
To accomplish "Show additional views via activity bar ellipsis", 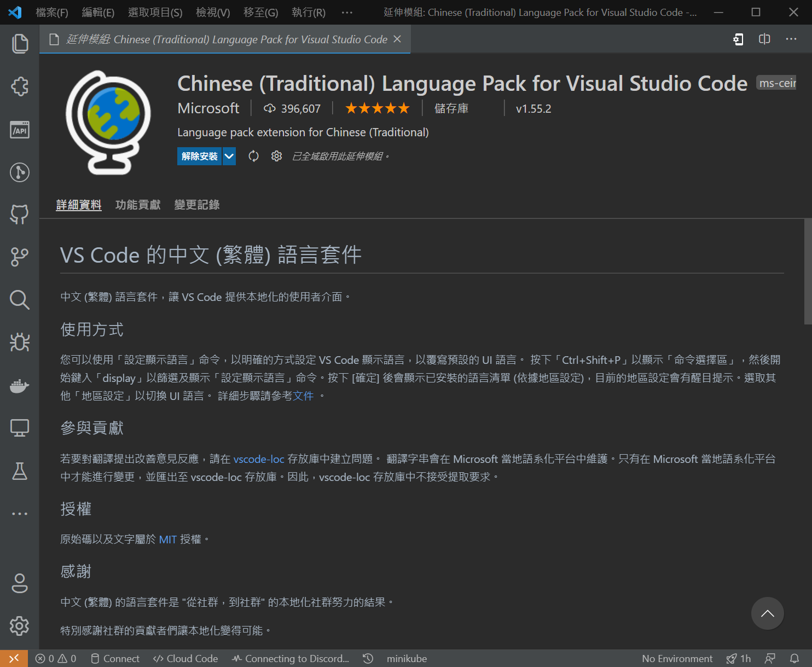I will [x=20, y=514].
